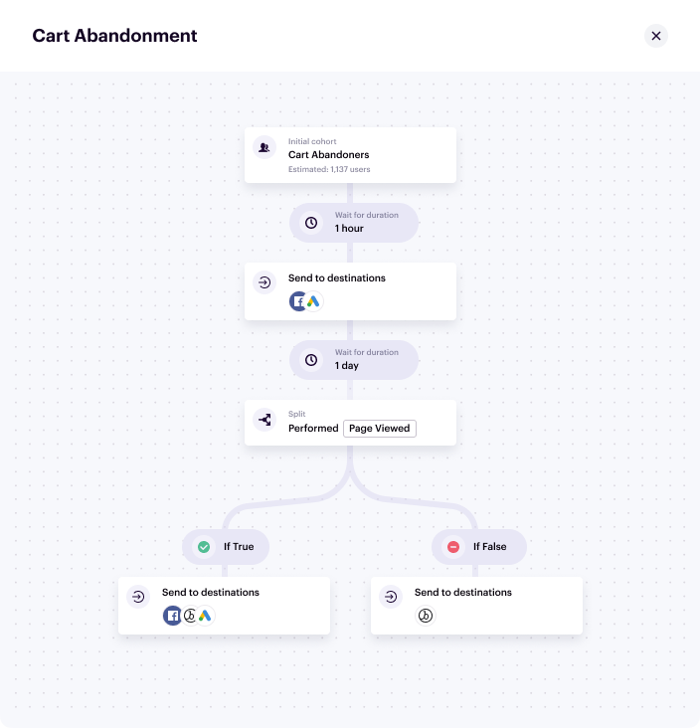Close the Cart Abandonment dialog
This screenshot has width=700, height=728.
[x=656, y=36]
